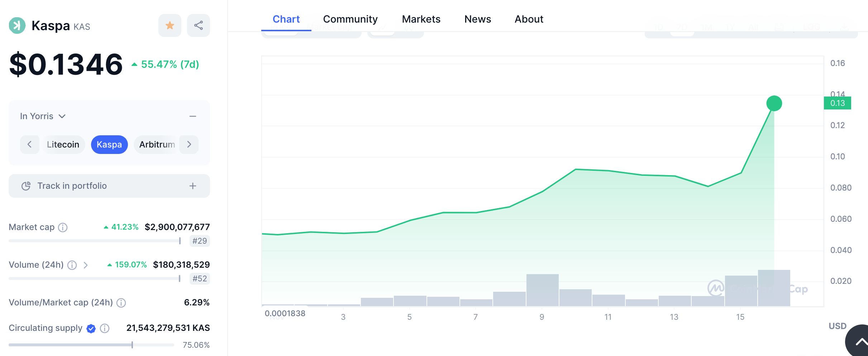The height and width of the screenshot is (356, 868).
Task: Select the Litecoin chip
Action: (63, 145)
